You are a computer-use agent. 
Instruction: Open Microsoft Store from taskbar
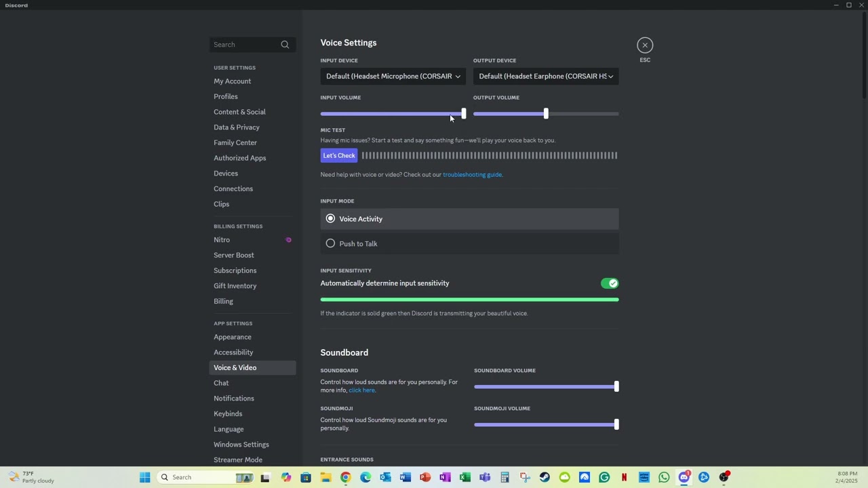click(306, 477)
